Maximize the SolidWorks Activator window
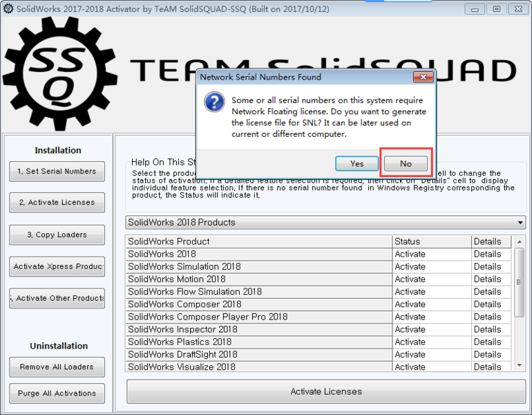 click(x=496, y=9)
